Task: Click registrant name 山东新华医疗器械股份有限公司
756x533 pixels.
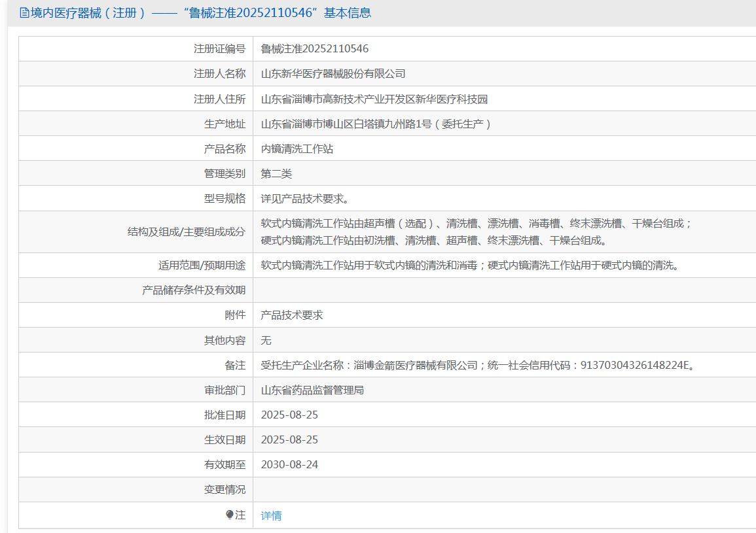Action: 333,74
